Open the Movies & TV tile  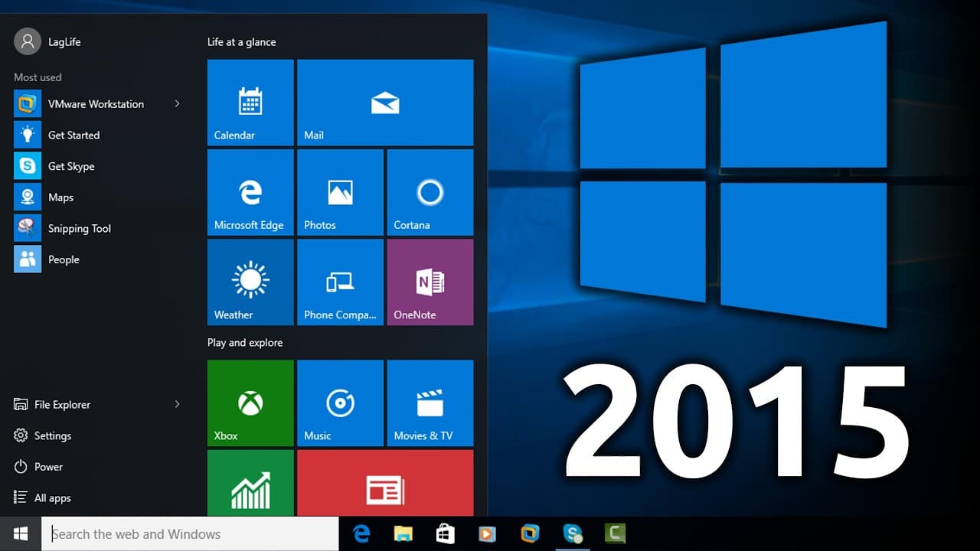[430, 403]
